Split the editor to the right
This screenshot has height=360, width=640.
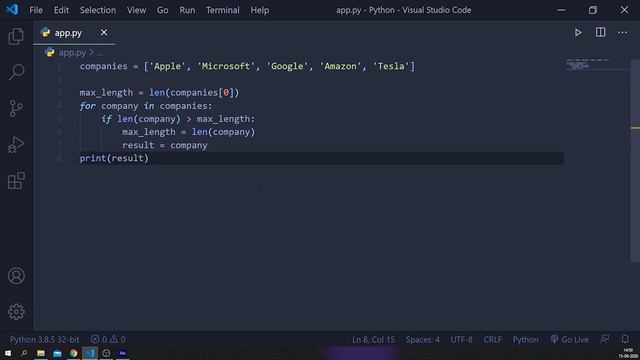(600, 32)
